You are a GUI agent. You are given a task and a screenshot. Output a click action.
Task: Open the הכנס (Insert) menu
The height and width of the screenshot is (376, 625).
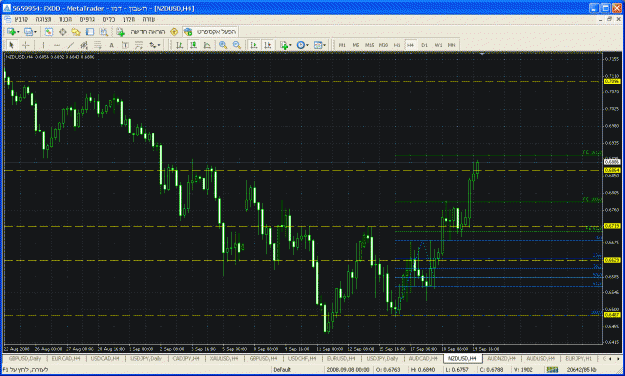pyautogui.click(x=65, y=20)
